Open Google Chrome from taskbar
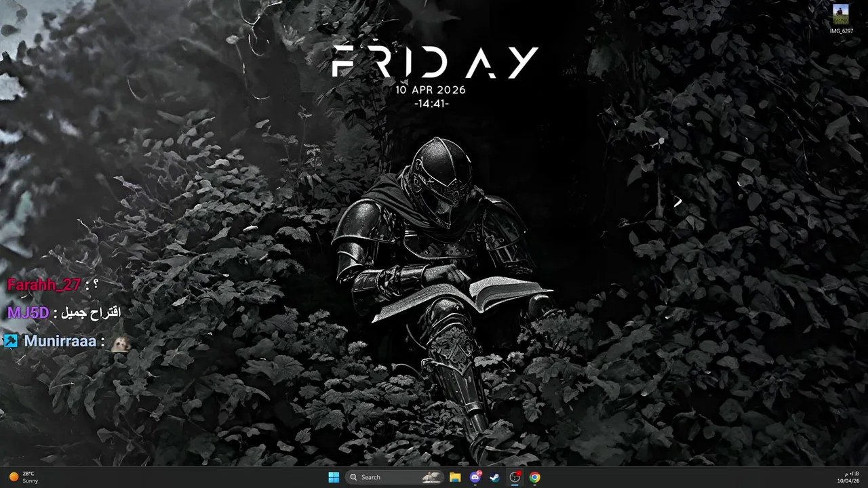The height and width of the screenshot is (488, 868). (x=535, y=477)
